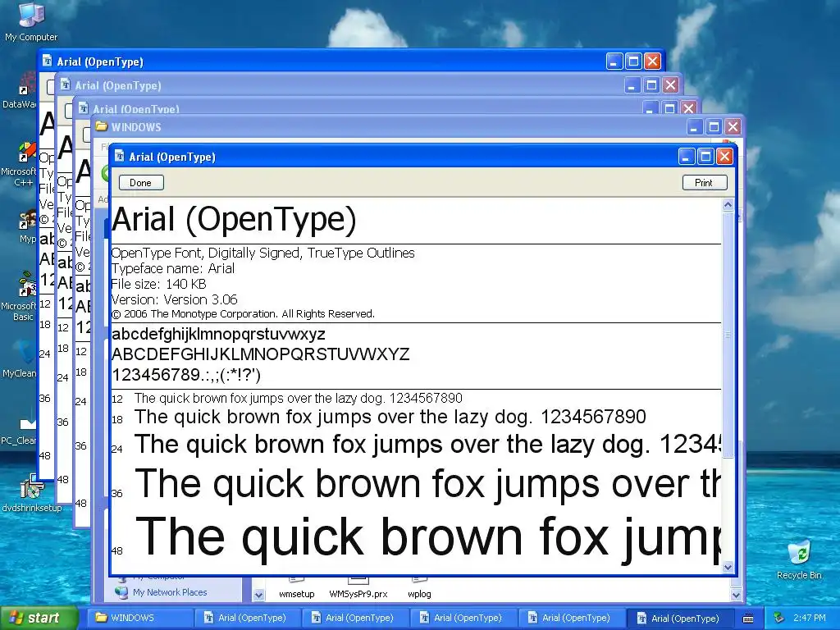The width and height of the screenshot is (840, 630).
Task: Open the My Computer desktop icon
Action: tap(31, 21)
